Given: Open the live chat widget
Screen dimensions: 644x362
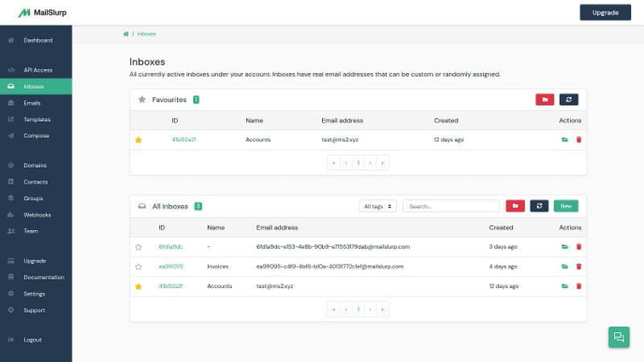Looking at the screenshot, I should tap(618, 336).
